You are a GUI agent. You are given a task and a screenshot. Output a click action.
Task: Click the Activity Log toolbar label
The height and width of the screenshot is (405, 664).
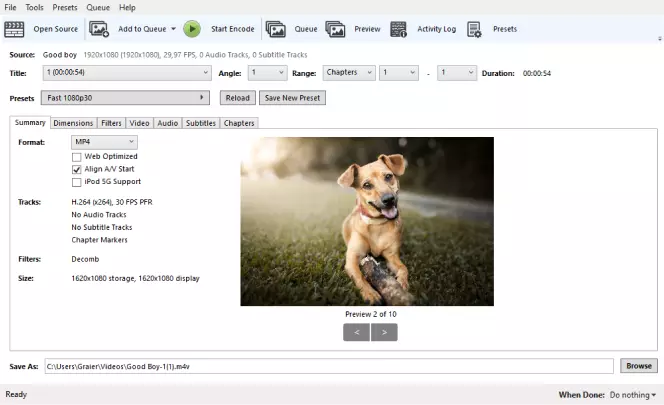437,29
